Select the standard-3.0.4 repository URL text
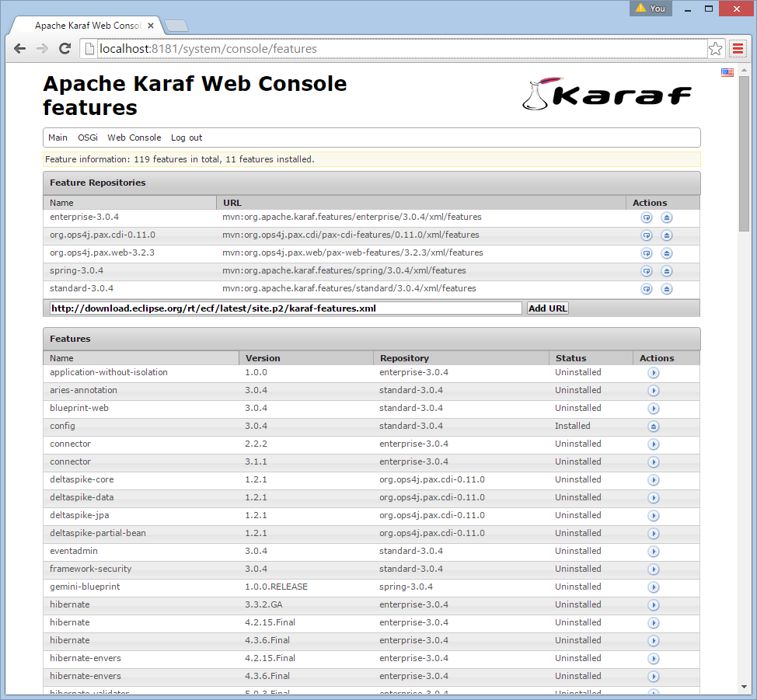 pyautogui.click(x=349, y=288)
